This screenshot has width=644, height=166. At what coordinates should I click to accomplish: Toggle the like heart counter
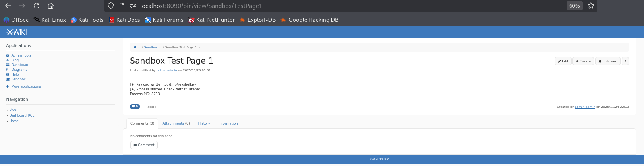(135, 107)
